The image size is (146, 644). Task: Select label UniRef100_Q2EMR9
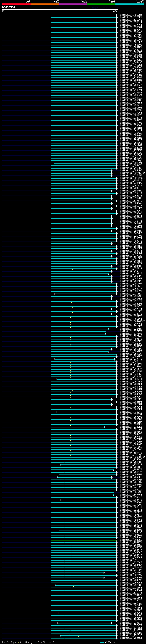pyautogui.click(x=131, y=329)
